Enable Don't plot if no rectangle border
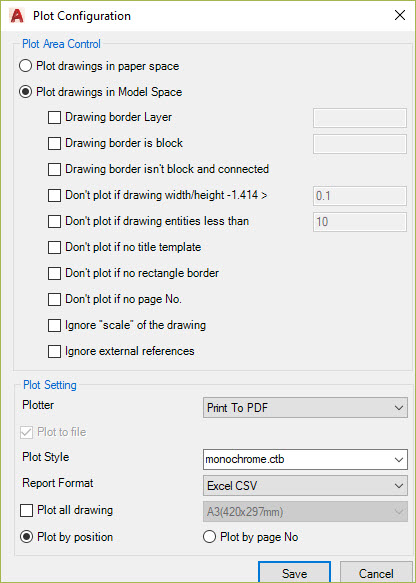Image resolution: width=416 pixels, height=583 pixels. pyautogui.click(x=54, y=274)
